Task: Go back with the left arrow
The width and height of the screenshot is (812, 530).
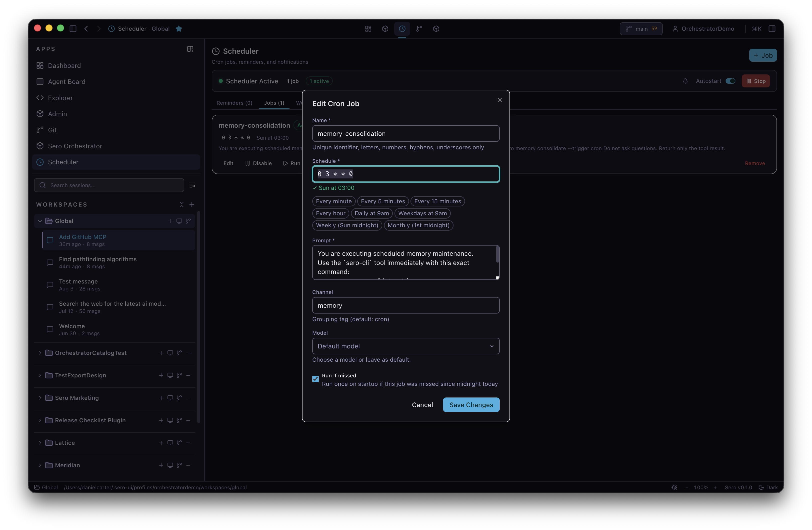Action: [86, 29]
